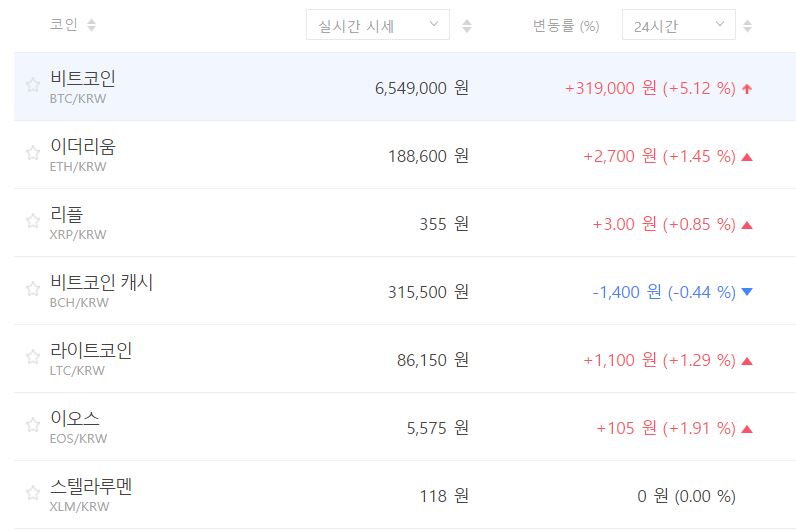Click the Bitcoin Cash blue down triangle
Image resolution: width=796 pixels, height=532 pixels.
(x=747, y=292)
